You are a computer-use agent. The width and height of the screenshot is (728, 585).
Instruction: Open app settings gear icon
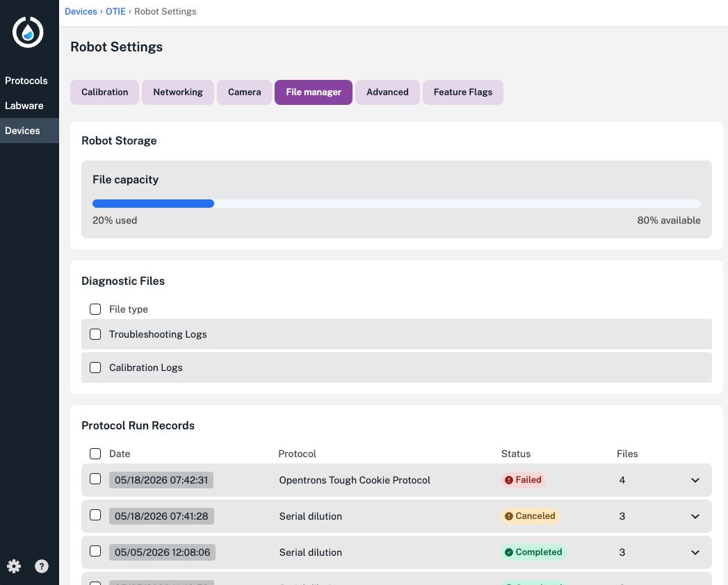click(14, 566)
